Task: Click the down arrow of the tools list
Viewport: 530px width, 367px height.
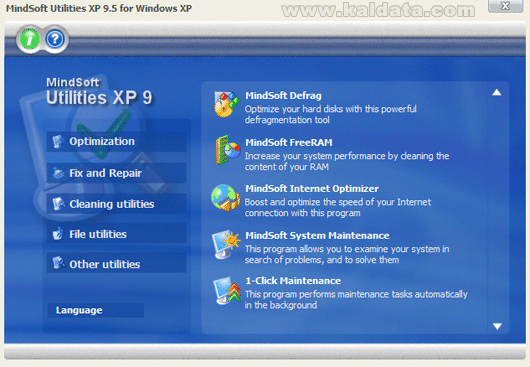Action: click(497, 326)
